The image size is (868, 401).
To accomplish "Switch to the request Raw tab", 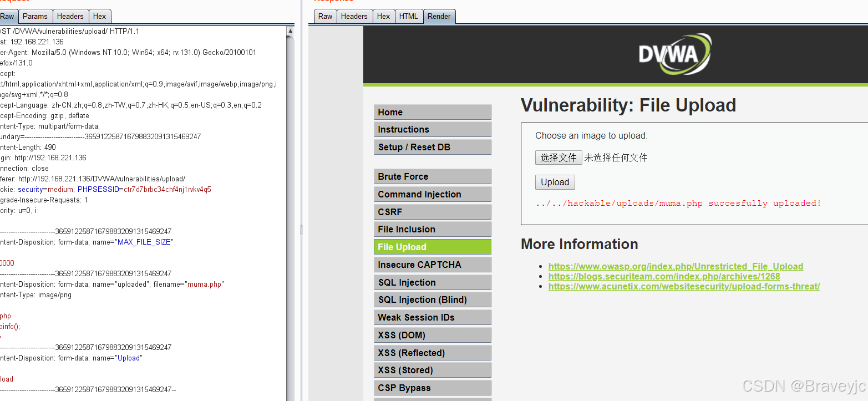I will [x=8, y=16].
